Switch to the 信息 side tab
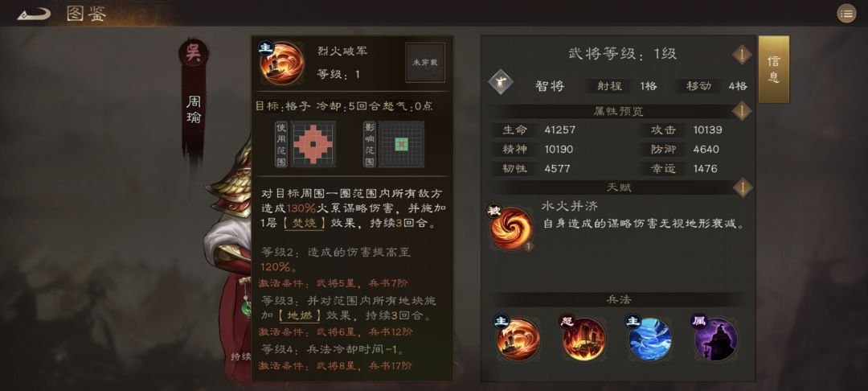The height and width of the screenshot is (391, 868). coord(773,69)
